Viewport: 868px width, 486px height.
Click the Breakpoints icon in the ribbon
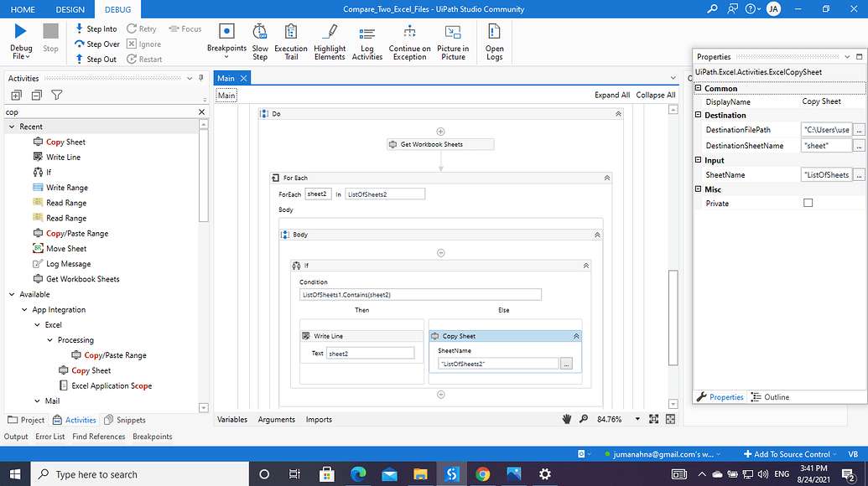tap(226, 32)
